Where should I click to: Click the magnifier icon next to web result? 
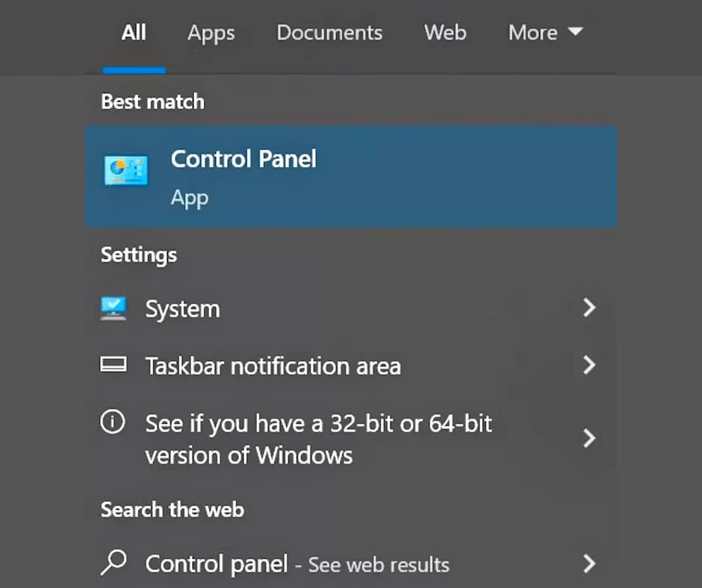[114, 563]
